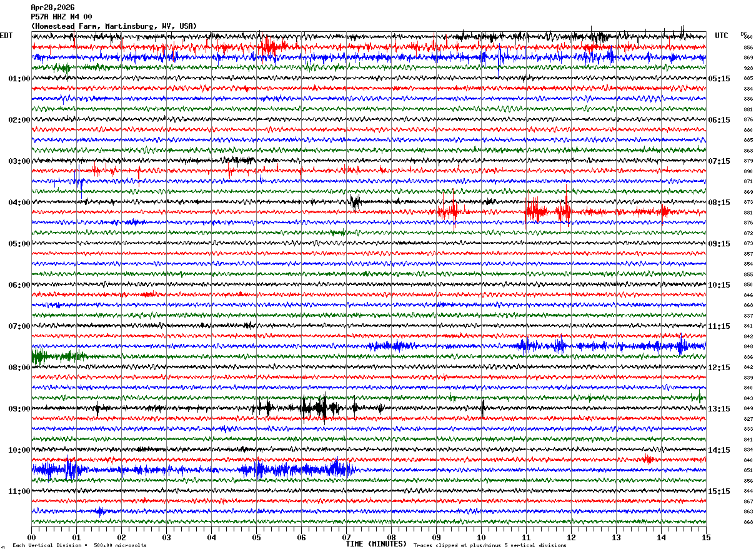Click the minute 15 axis tick label
Screen dimensions: 756x554
click(706, 537)
